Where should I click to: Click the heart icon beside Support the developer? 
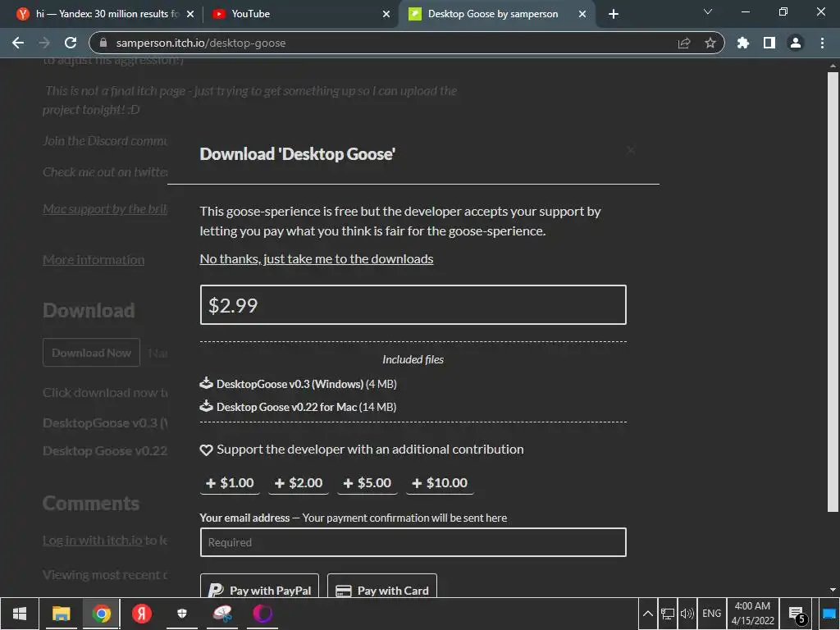pos(206,450)
